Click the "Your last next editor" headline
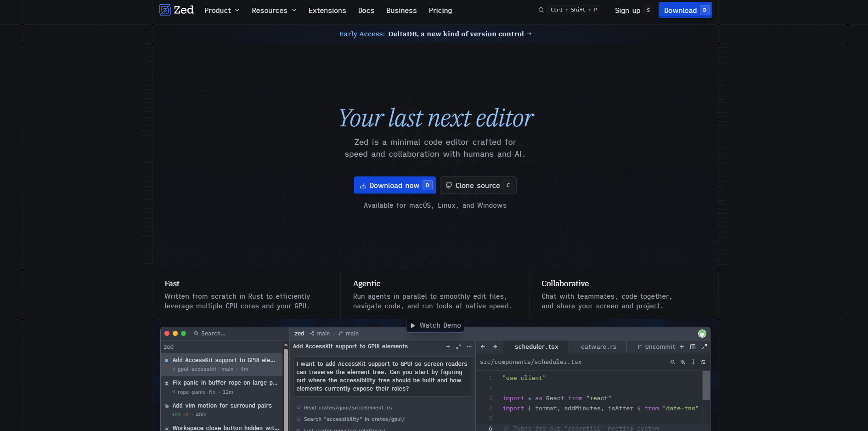868x431 pixels. [x=436, y=118]
